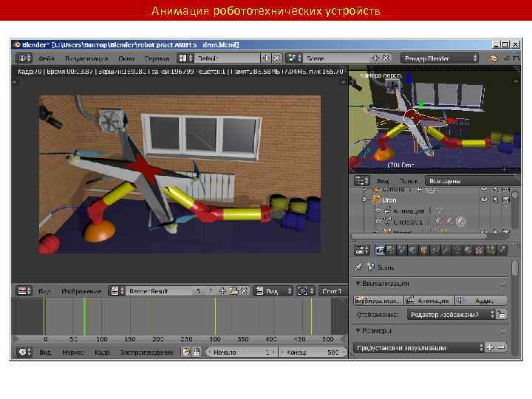Select the Scene properties tab icon
The width and height of the screenshot is (532, 399).
(x=402, y=250)
